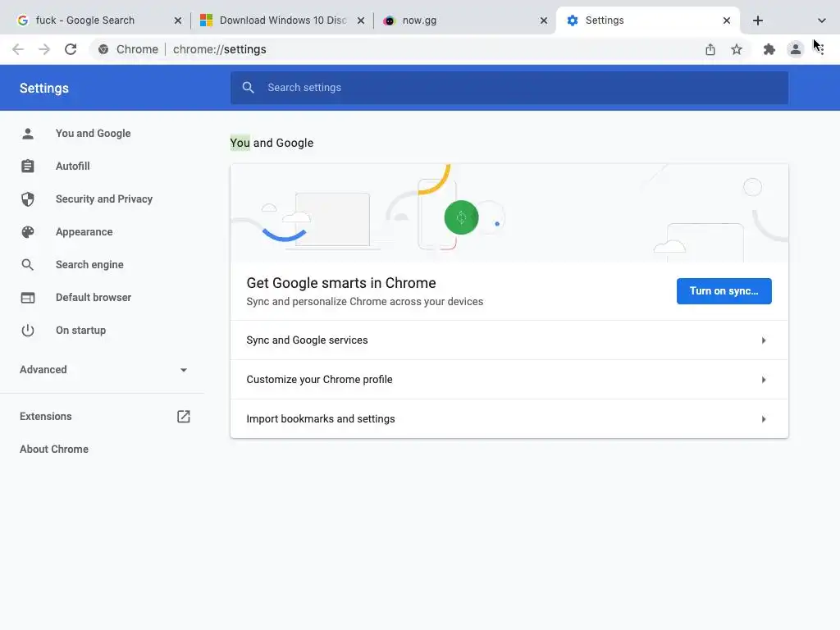Expand the Customize your Chrome profile arrow

764,379
